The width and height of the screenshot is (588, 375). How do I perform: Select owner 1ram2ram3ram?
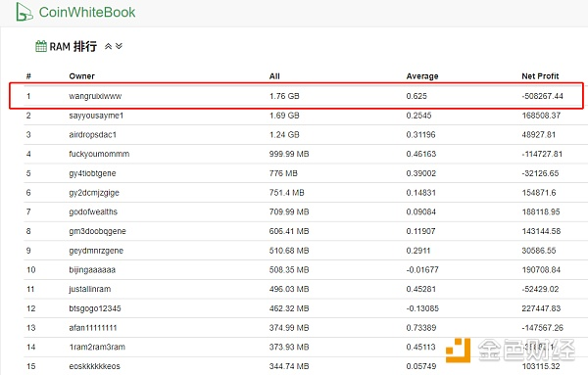point(97,347)
